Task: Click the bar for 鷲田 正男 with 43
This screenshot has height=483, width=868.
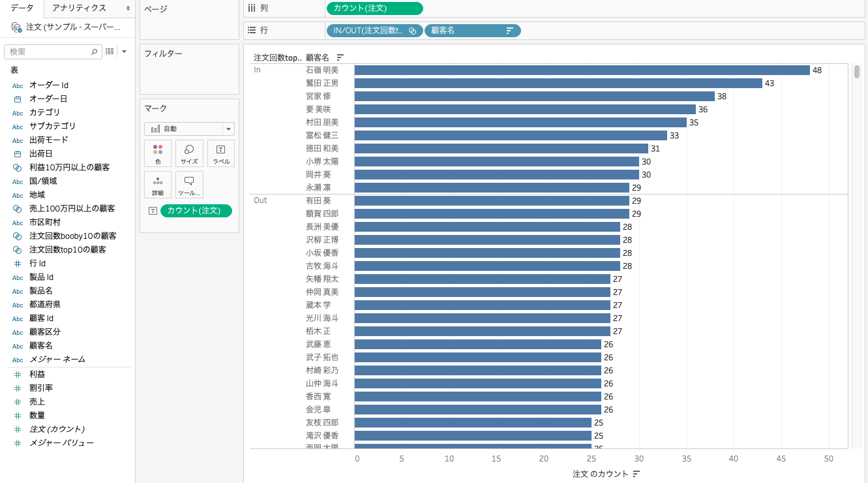Action: tap(558, 83)
